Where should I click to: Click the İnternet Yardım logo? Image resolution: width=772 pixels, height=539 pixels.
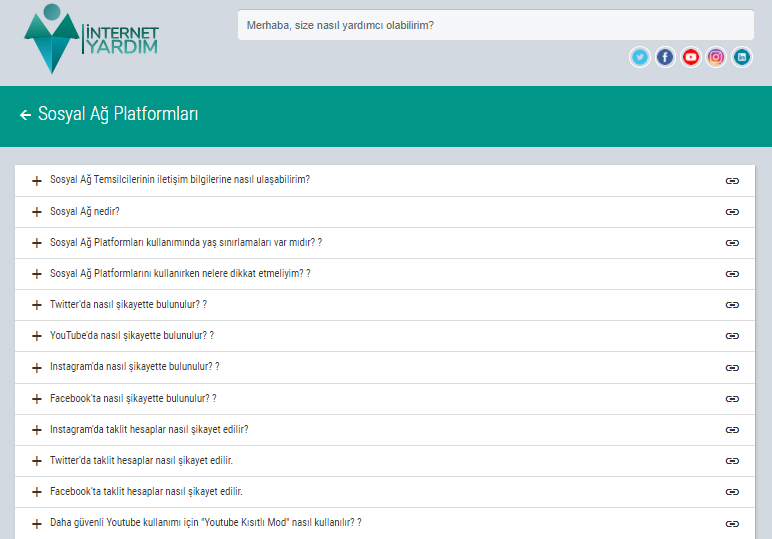(x=91, y=39)
